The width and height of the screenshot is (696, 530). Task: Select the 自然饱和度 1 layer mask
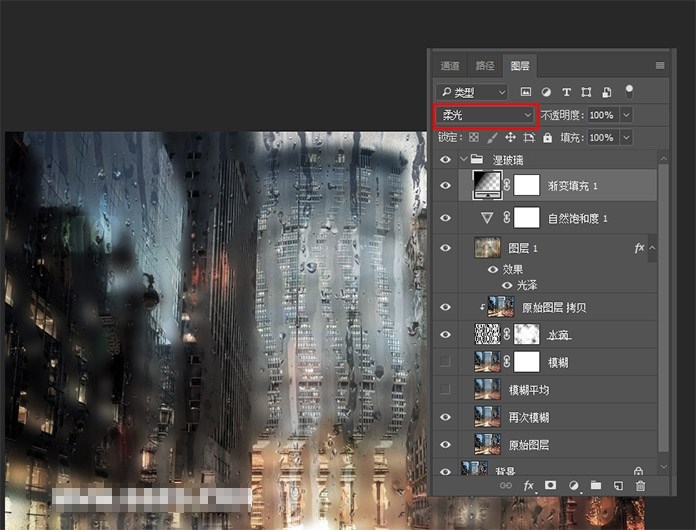526,218
